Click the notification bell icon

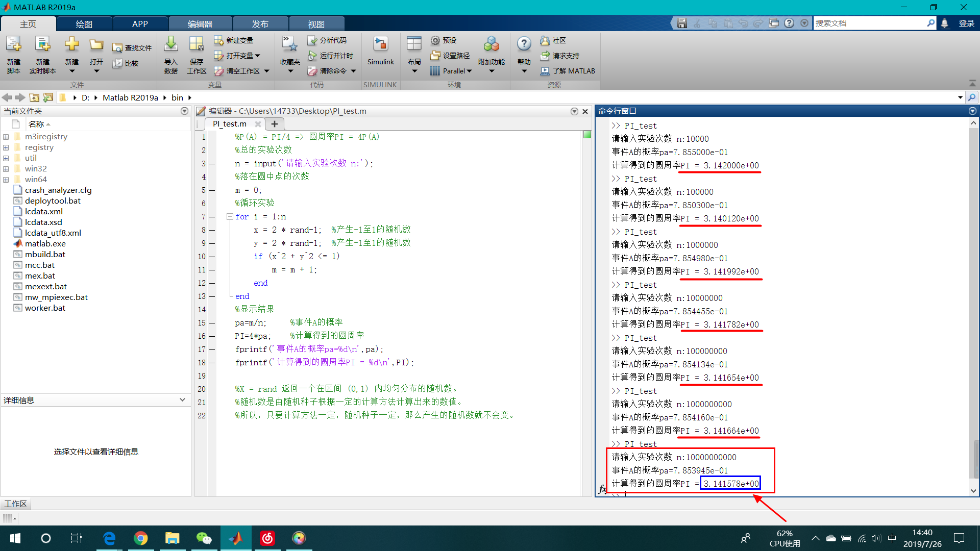(x=945, y=23)
